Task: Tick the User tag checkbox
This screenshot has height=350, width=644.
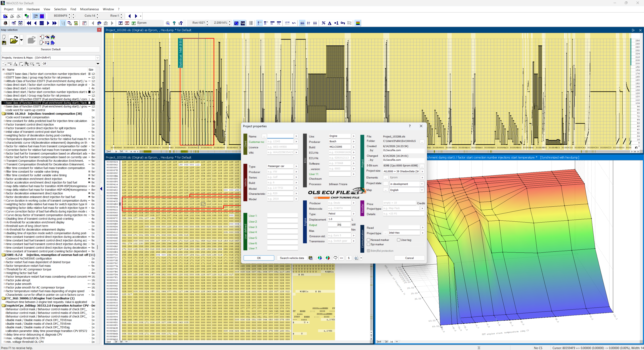Action: (399, 240)
